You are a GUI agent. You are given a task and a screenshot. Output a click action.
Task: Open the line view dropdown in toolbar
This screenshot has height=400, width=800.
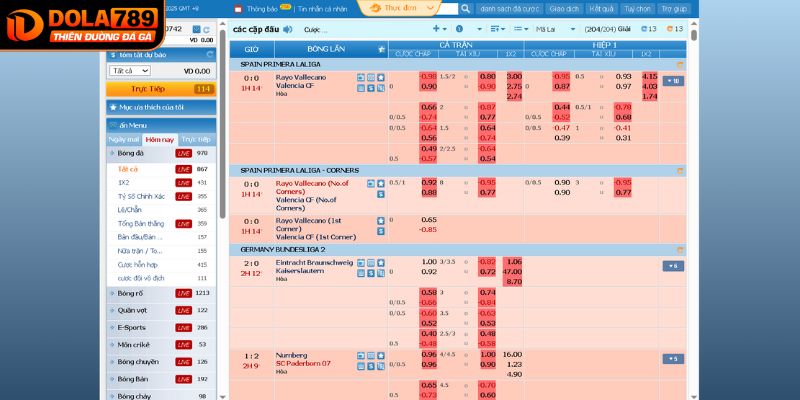pos(521,29)
